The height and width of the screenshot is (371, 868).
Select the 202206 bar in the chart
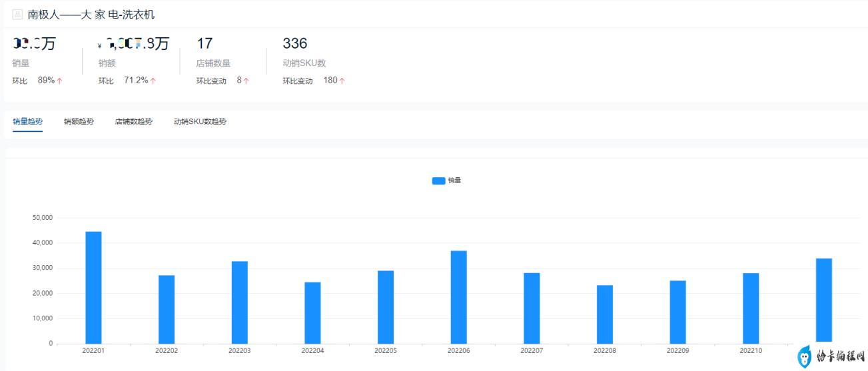click(x=459, y=297)
